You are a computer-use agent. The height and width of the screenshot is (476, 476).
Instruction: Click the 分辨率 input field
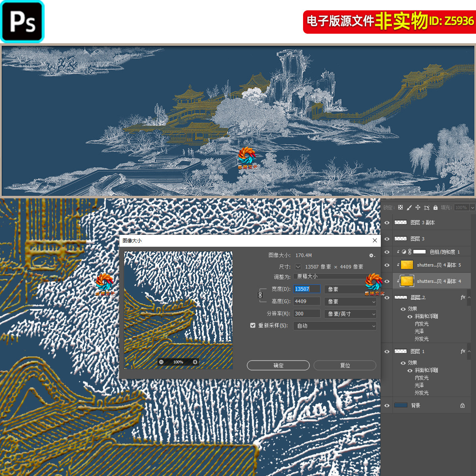coord(307,314)
